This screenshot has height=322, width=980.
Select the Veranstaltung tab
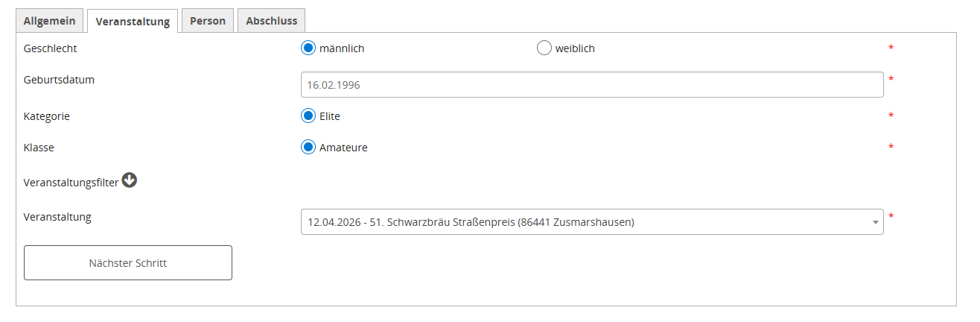133,22
